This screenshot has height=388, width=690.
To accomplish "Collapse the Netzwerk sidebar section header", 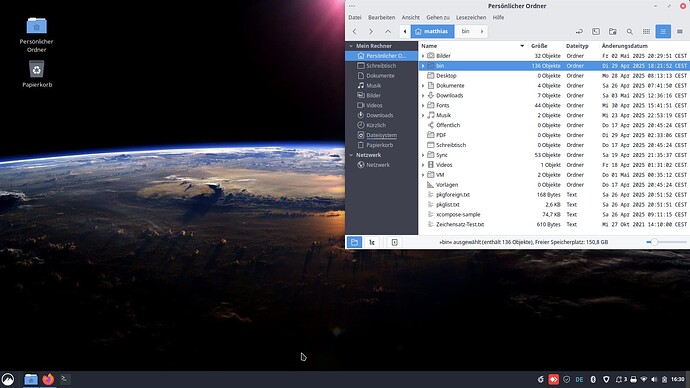I will [351, 155].
